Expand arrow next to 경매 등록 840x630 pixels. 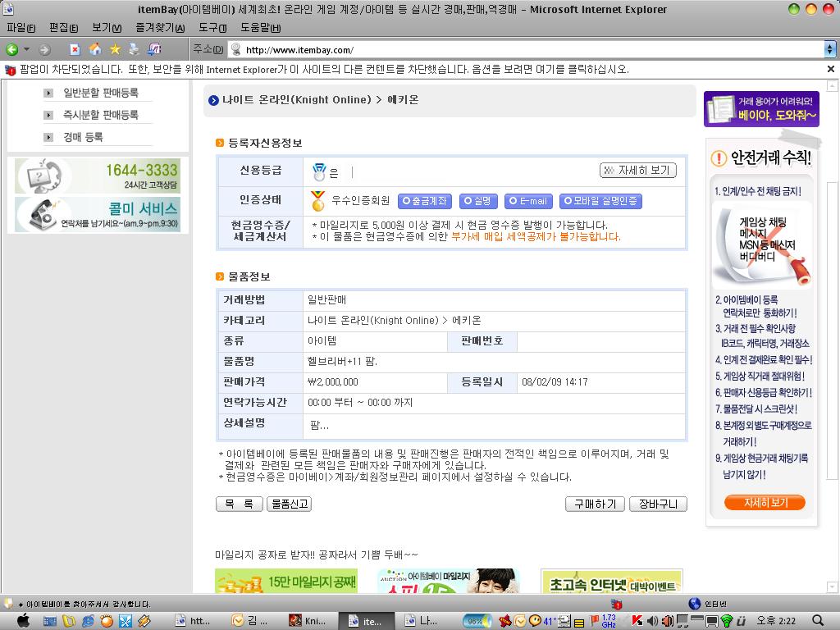click(x=48, y=138)
